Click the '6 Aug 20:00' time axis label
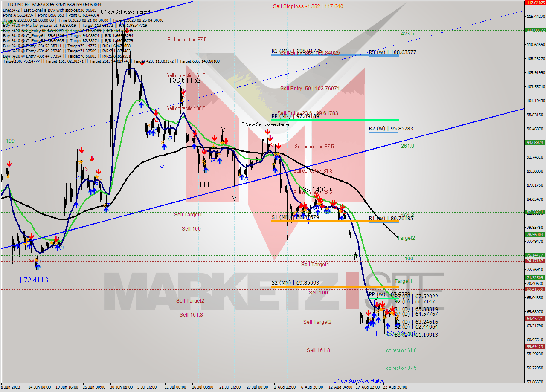The width and height of the screenshot is (546, 392). click(311, 387)
